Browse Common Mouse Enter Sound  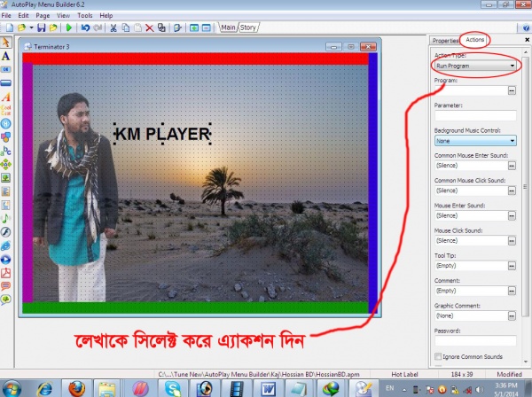click(512, 166)
